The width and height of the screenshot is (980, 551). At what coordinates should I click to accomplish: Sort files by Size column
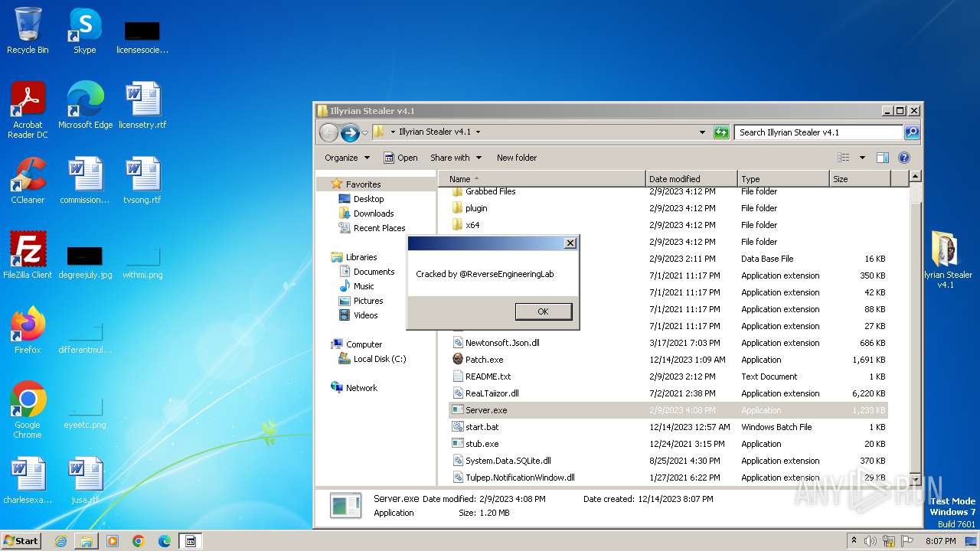pos(860,178)
